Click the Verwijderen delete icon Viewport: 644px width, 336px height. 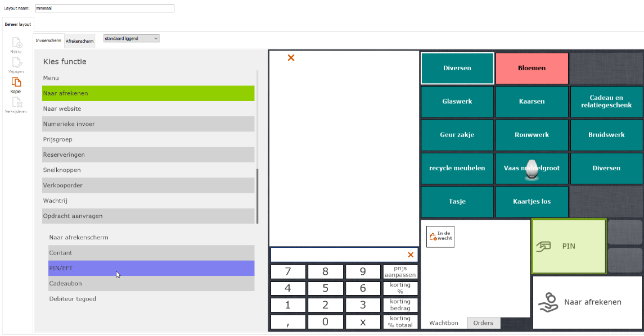pos(16,102)
